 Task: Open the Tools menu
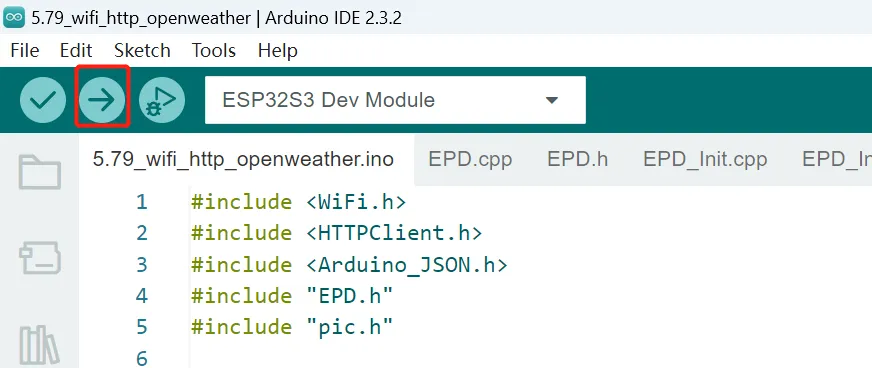point(214,51)
